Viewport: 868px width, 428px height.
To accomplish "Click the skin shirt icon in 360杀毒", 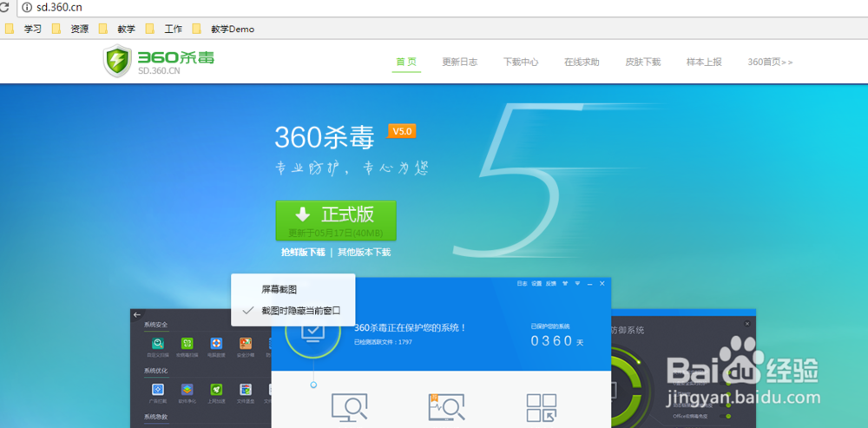I will (x=565, y=284).
